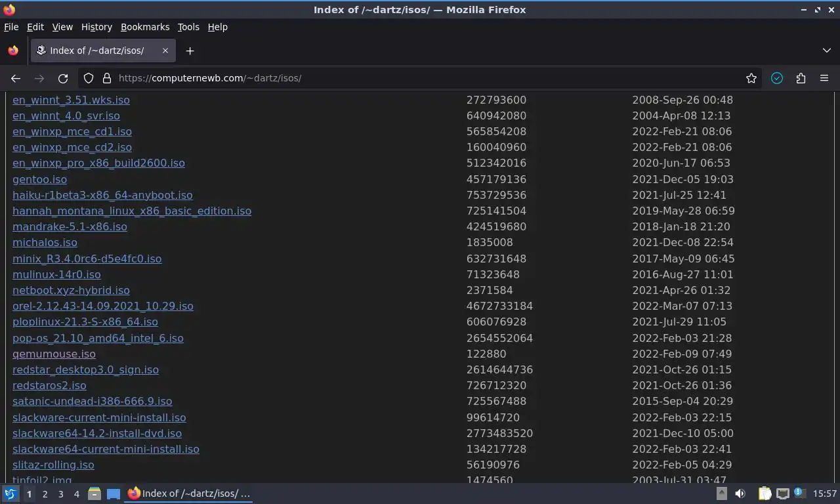Open en_winxp_mce_cd1.iso link
Image resolution: width=840 pixels, height=504 pixels.
pyautogui.click(x=72, y=131)
